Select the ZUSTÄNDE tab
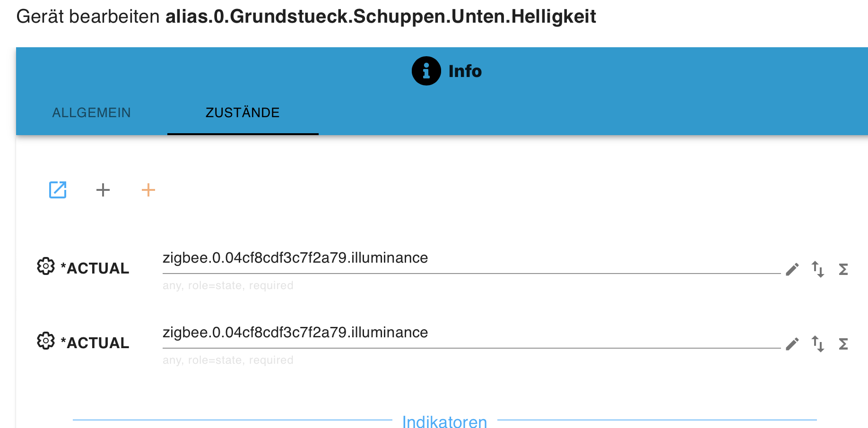This screenshot has width=868, height=428. (x=243, y=112)
